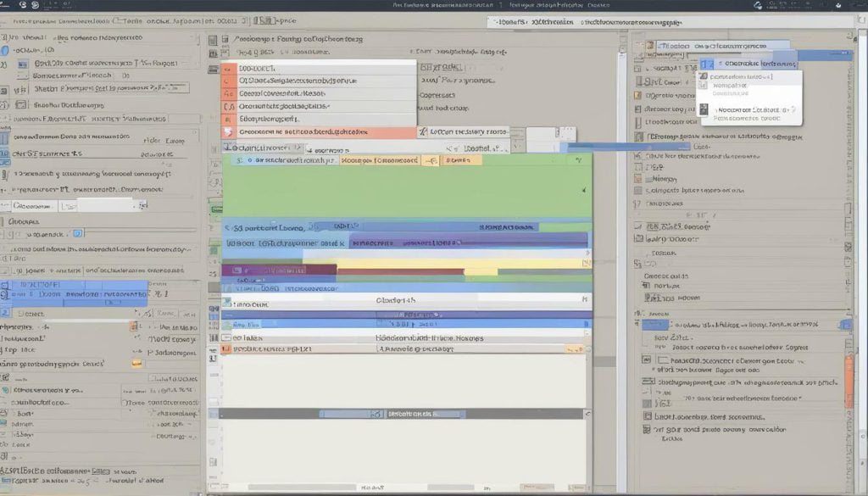Click the maroon bar in the center colored stack

point(279,270)
